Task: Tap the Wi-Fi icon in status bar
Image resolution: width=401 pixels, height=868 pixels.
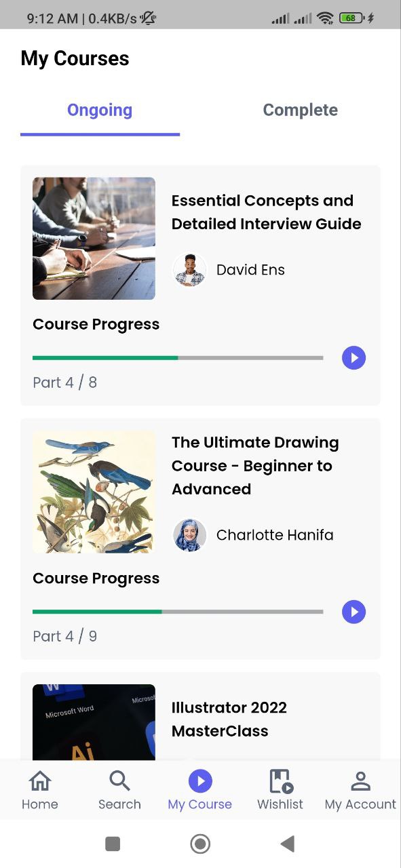Action: point(325,18)
